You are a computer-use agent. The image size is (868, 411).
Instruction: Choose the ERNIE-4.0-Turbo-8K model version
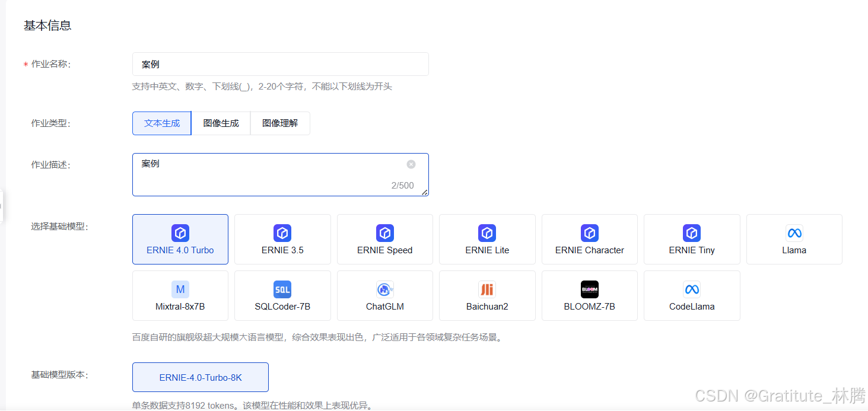(x=201, y=377)
